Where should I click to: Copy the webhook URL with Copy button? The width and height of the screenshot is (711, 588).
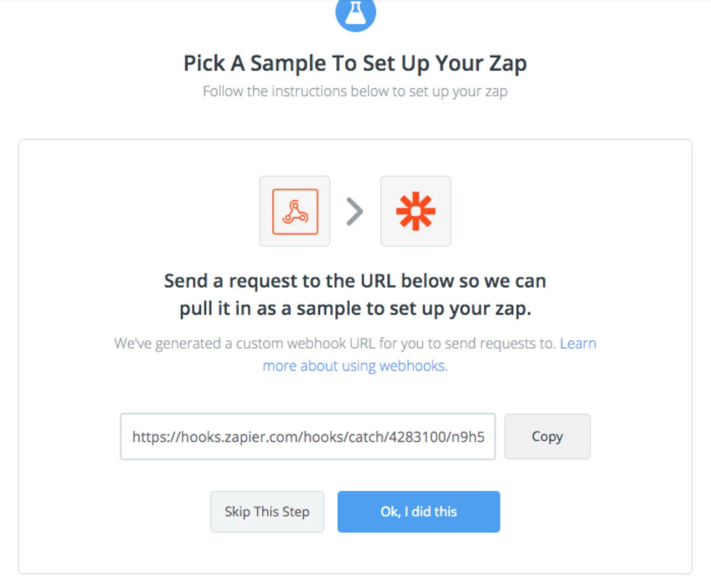547,436
